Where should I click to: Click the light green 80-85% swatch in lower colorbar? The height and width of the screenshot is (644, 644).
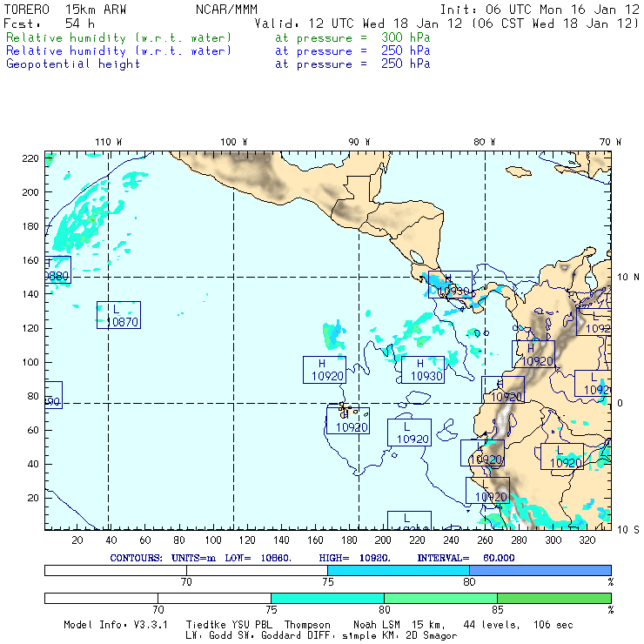440,598
